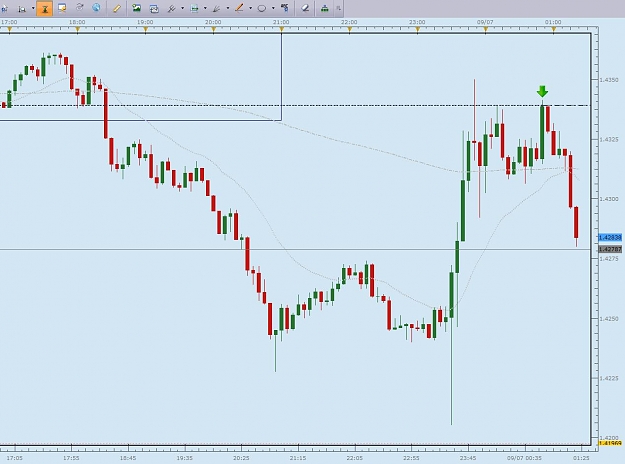Click the 21:00 time marker triangle
Image resolution: width=625 pixels, height=464 pixels.
pyautogui.click(x=281, y=29)
